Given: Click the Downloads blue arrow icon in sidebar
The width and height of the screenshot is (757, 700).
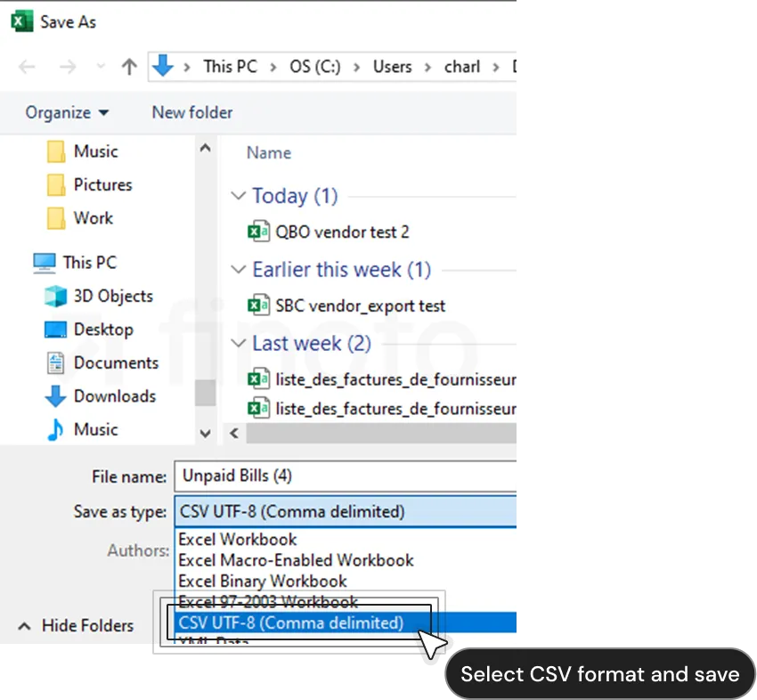Looking at the screenshot, I should tap(55, 396).
